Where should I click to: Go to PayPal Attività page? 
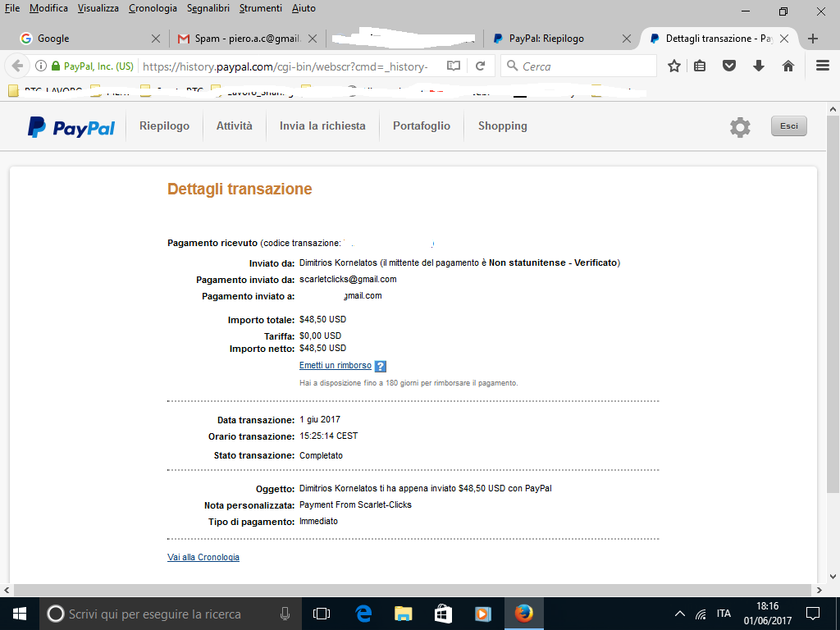234,126
